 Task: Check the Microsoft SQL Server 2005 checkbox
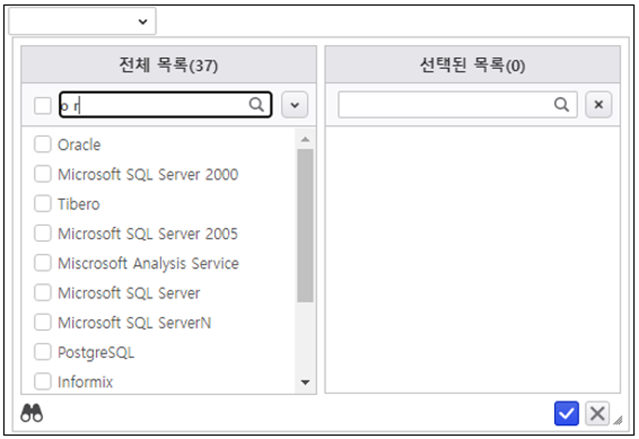coord(43,233)
